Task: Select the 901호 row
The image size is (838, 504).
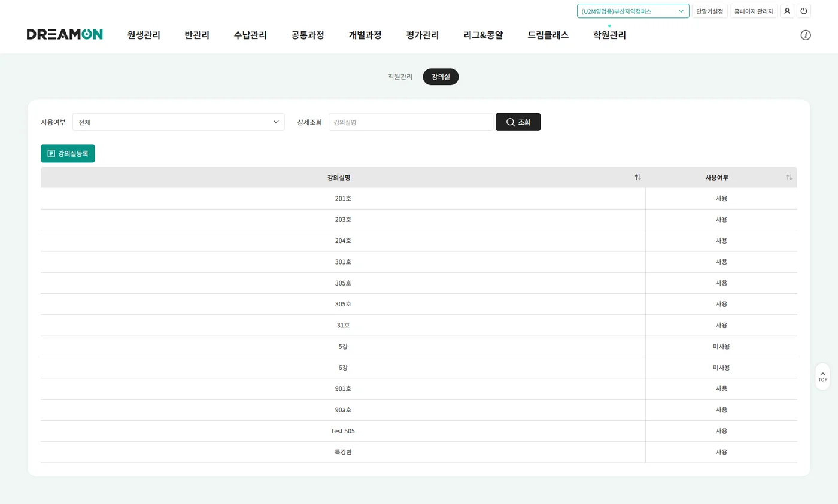Action: click(419, 389)
